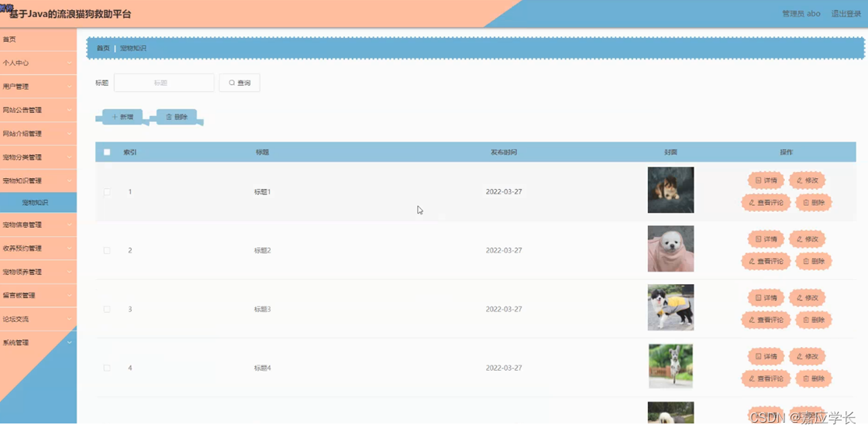Click 首页 in the breadcrumb bar
The height and width of the screenshot is (432, 868).
click(x=103, y=48)
